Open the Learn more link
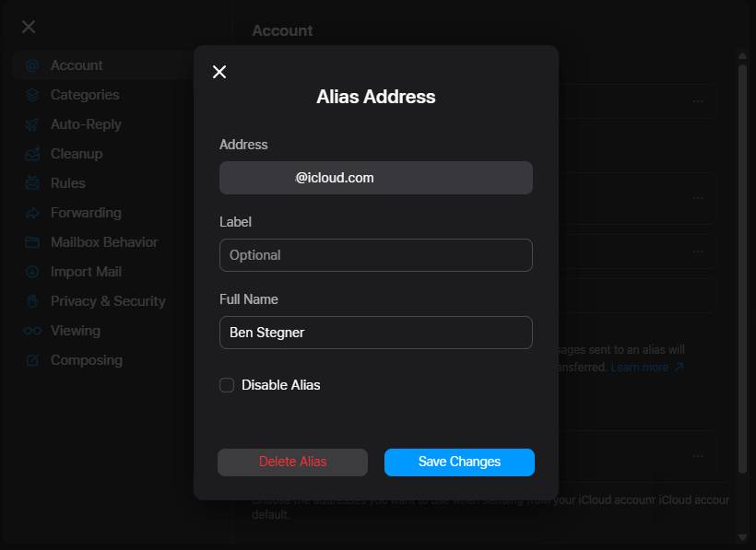This screenshot has width=756, height=550. tap(642, 365)
